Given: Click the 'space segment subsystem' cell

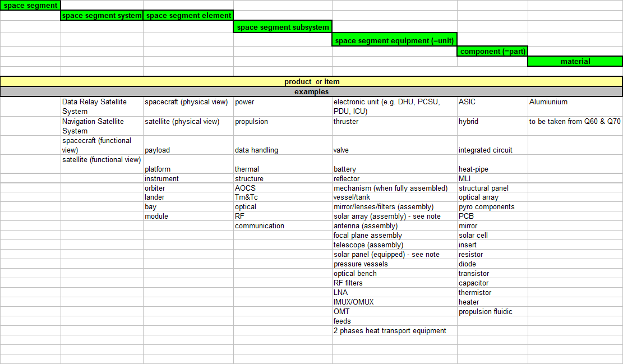Looking at the screenshot, I should click(x=283, y=27).
